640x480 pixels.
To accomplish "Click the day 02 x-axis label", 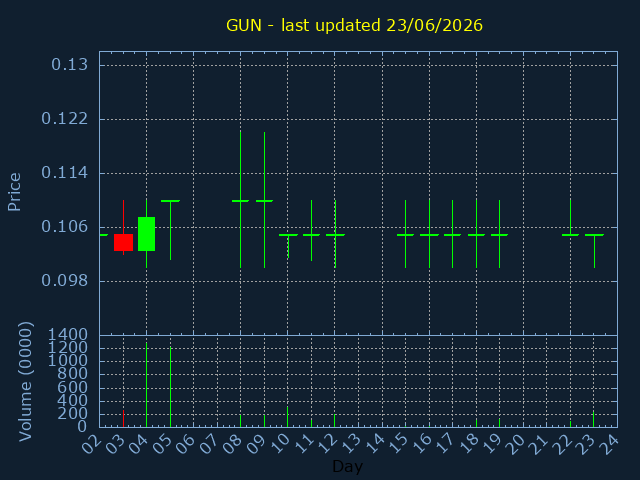I will pyautogui.click(x=91, y=444).
